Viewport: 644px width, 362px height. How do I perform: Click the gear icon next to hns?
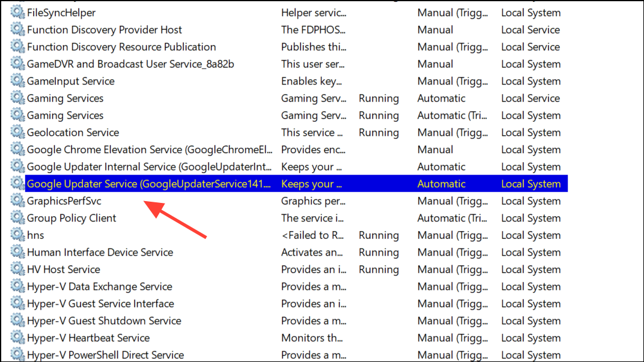click(x=18, y=235)
